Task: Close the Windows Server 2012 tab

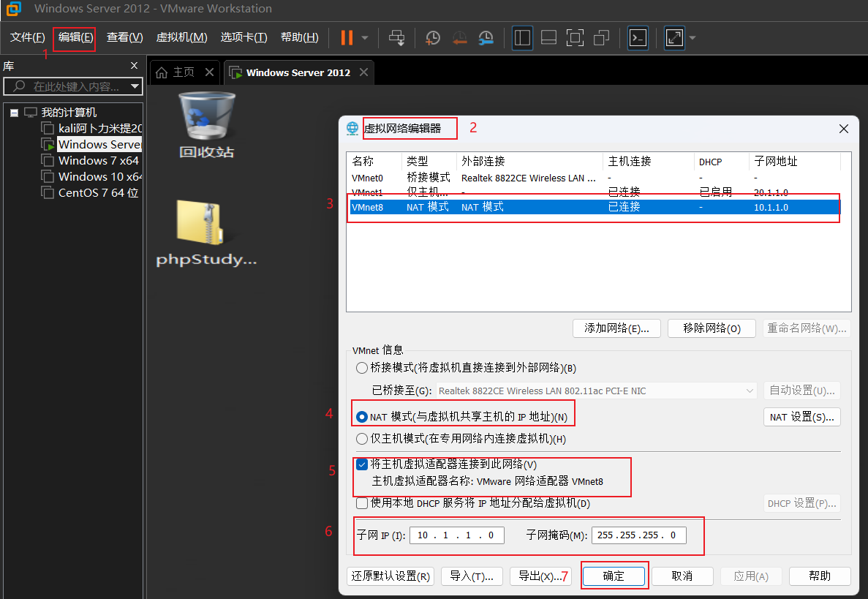Action: pyautogui.click(x=363, y=72)
